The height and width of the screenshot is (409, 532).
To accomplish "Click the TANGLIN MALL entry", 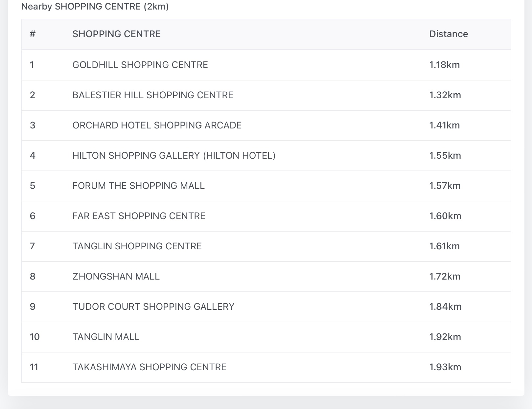I will (106, 337).
